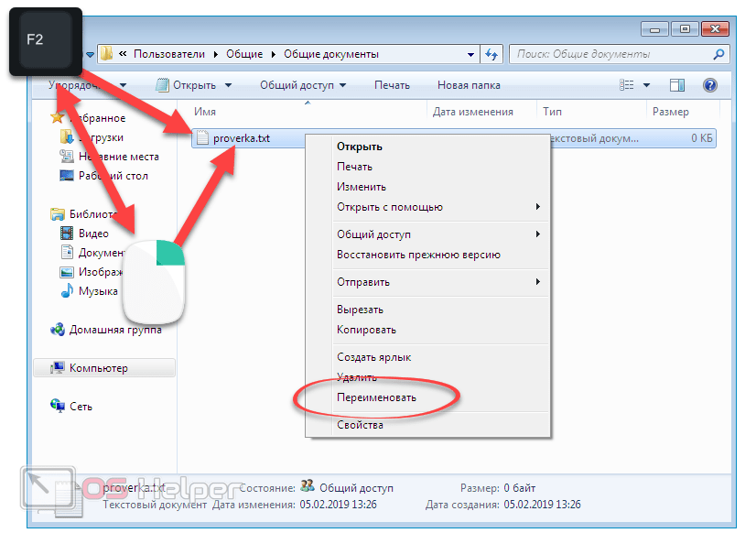Click the Поиск: Общие документы search field
The image size is (756, 533).
(x=619, y=54)
